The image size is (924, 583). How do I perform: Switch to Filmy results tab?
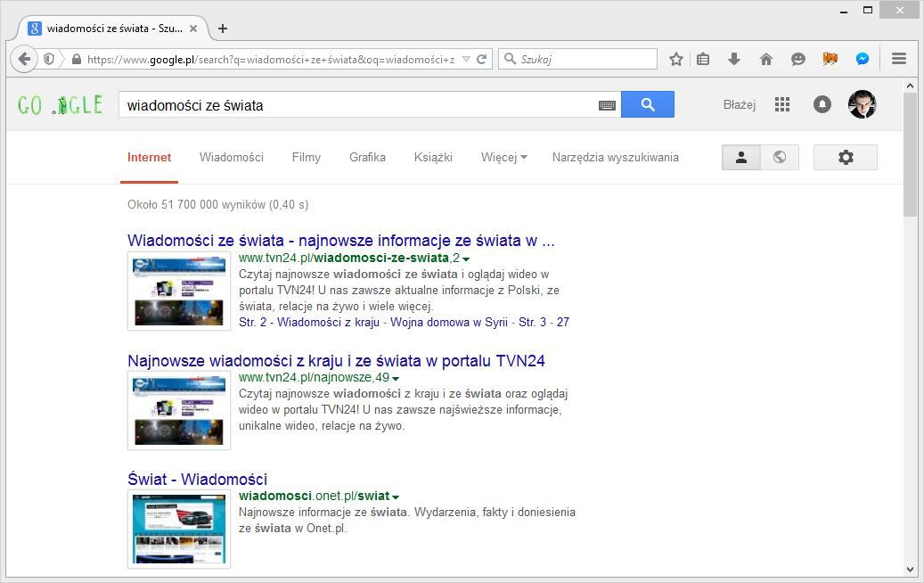(306, 158)
